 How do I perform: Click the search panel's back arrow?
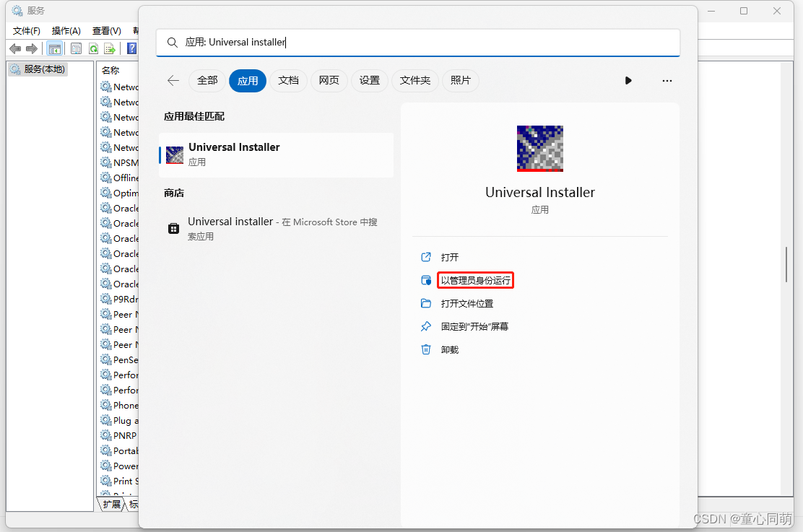(x=173, y=80)
